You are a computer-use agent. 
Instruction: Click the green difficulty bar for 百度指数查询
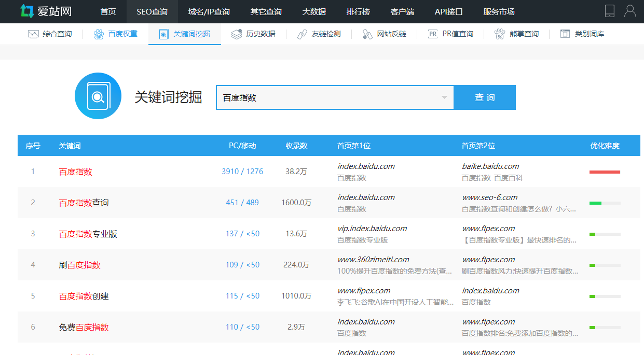click(605, 203)
